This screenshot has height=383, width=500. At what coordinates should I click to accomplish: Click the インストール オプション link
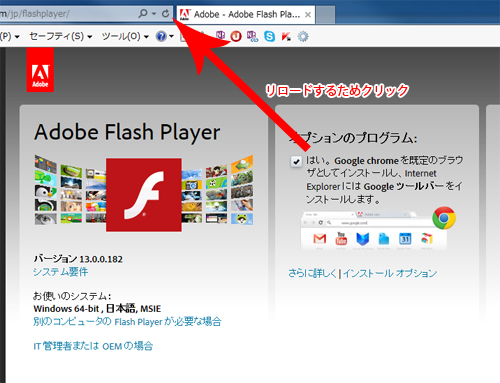point(390,273)
